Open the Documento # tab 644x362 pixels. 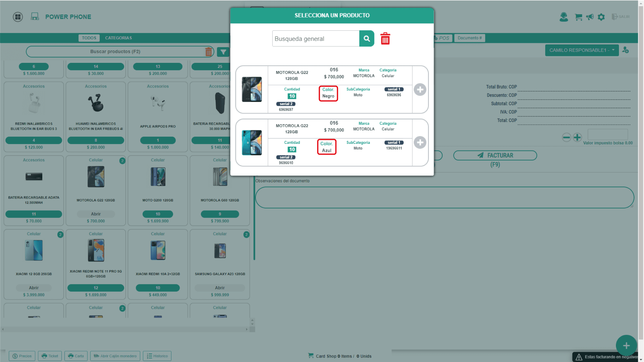469,38
